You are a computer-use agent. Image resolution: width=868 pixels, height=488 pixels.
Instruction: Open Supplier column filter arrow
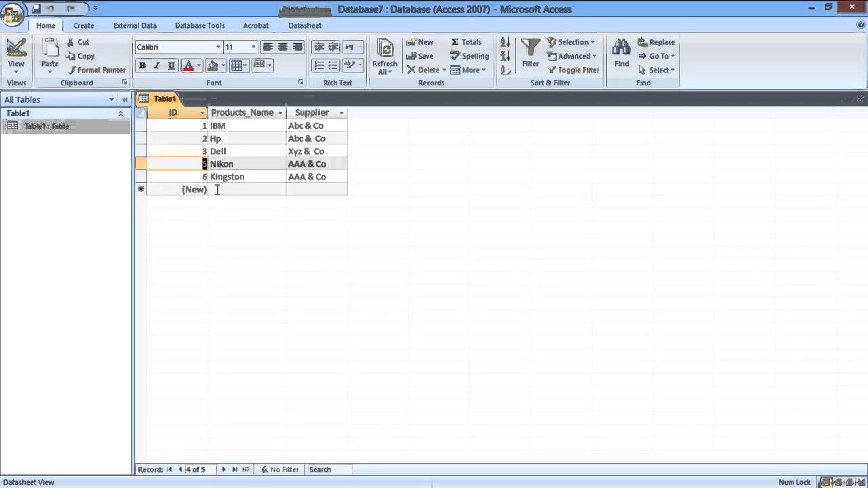click(x=341, y=113)
